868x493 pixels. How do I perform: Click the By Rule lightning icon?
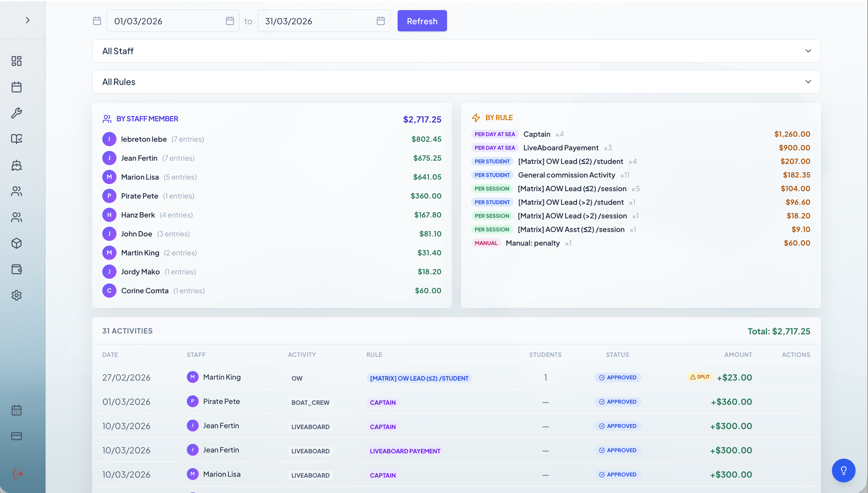[476, 118]
